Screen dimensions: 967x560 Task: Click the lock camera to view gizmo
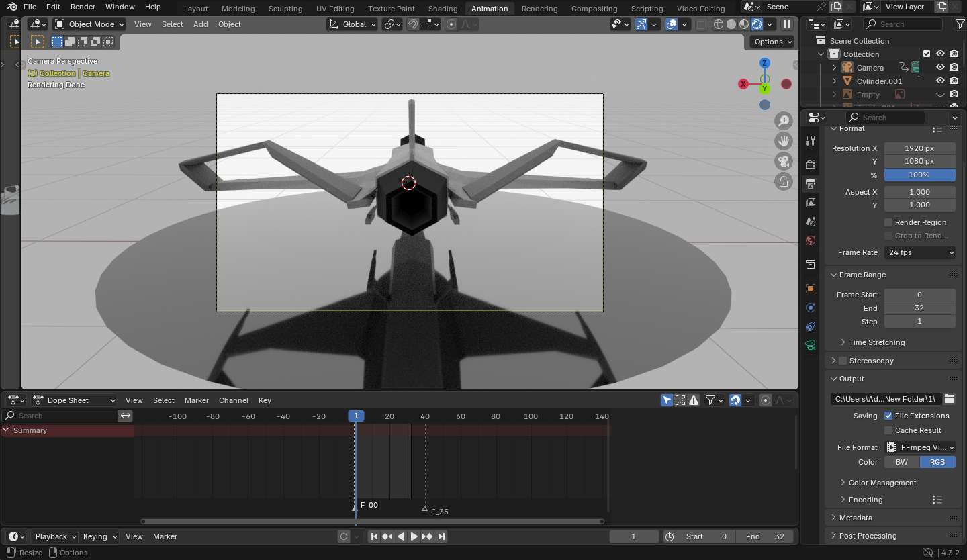(x=783, y=181)
